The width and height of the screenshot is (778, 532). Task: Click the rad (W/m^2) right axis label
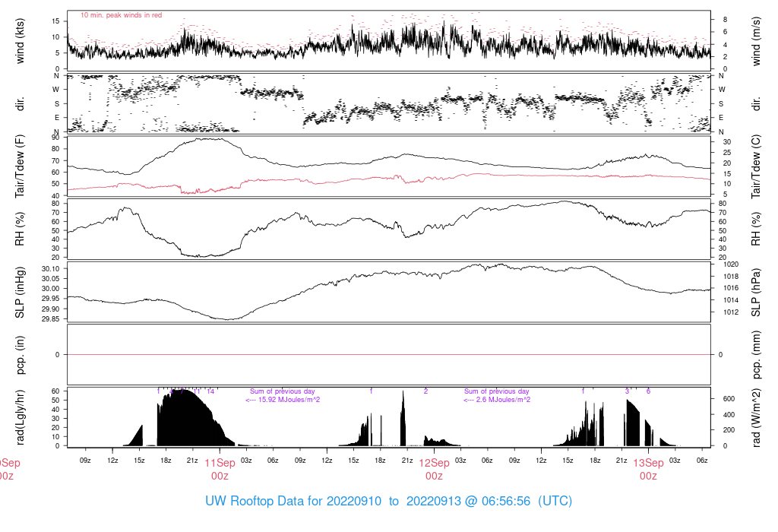(756, 417)
